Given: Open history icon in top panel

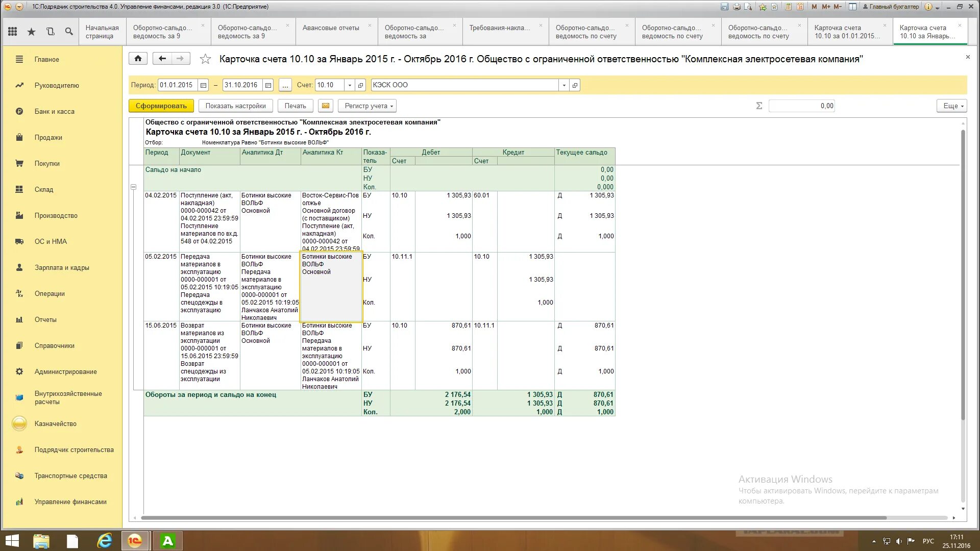Looking at the screenshot, I should coord(50,32).
